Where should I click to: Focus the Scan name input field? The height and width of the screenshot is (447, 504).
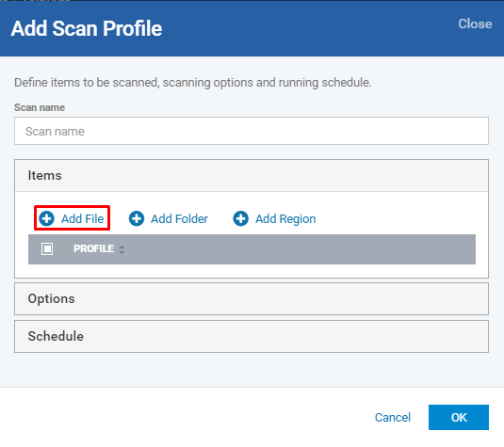click(252, 131)
